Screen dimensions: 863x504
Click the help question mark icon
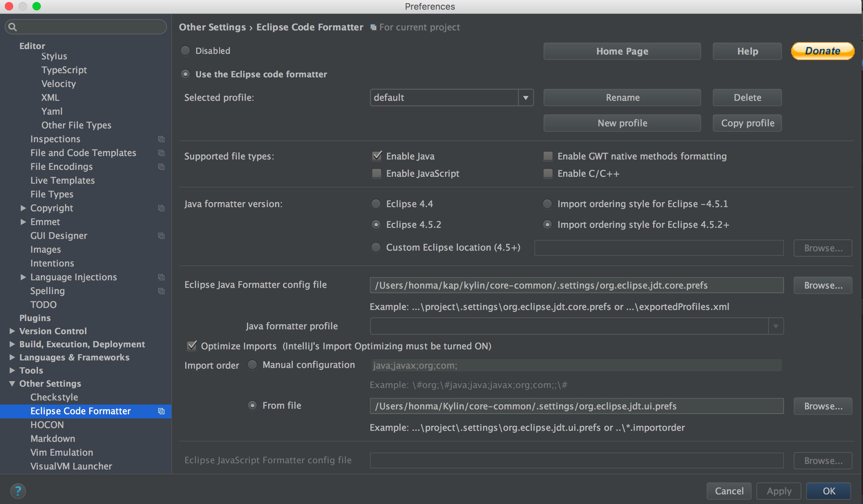pos(18,491)
